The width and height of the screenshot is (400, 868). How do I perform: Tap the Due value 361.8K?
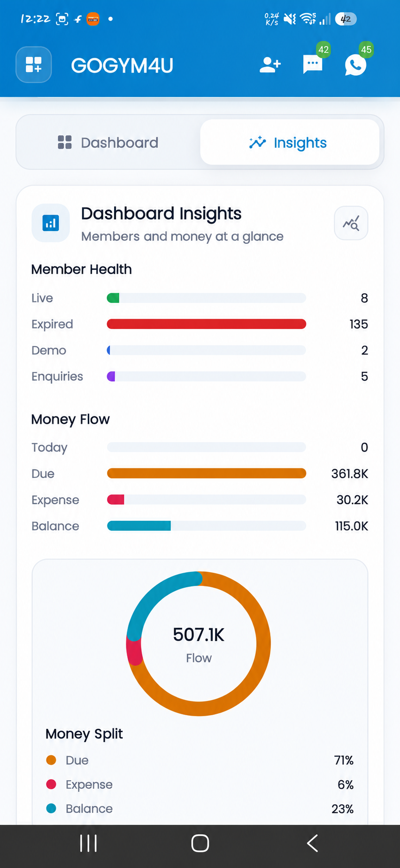pos(350,473)
